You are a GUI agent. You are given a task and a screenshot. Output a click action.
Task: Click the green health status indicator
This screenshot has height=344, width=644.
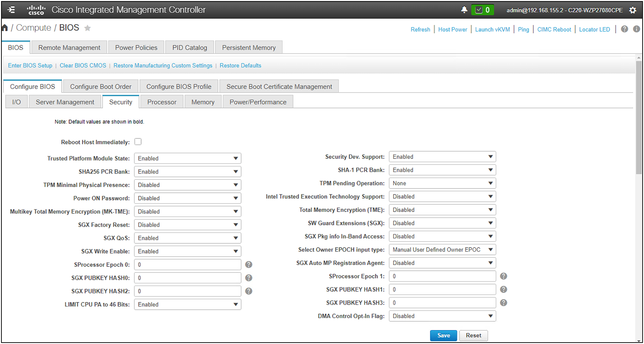tap(482, 10)
